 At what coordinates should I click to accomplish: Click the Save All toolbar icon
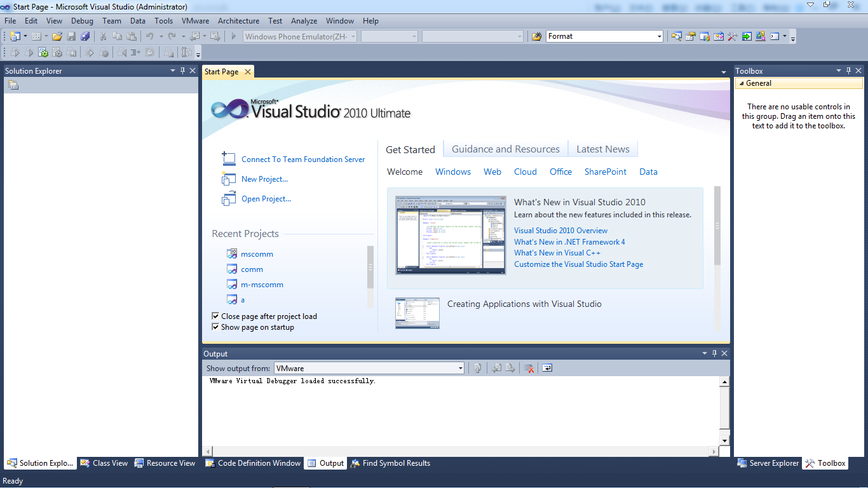pyautogui.click(x=85, y=36)
